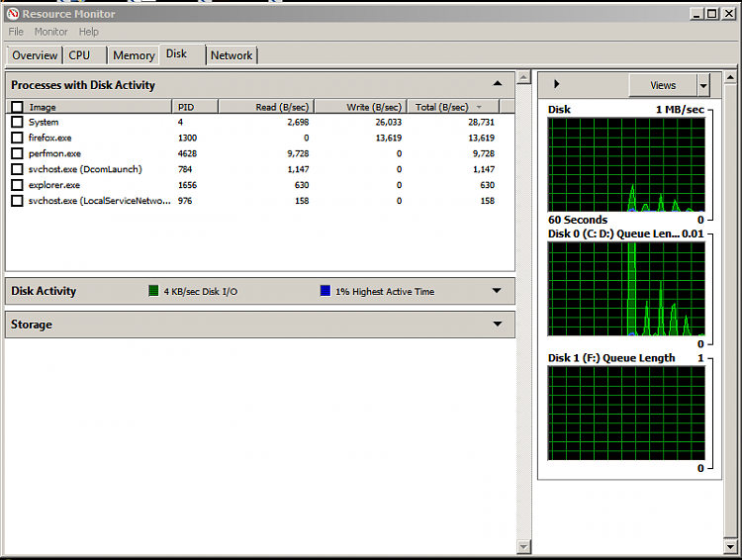This screenshot has width=742, height=560.
Task: Click the 4 KB/sec Disk I/O label
Action: point(201,292)
